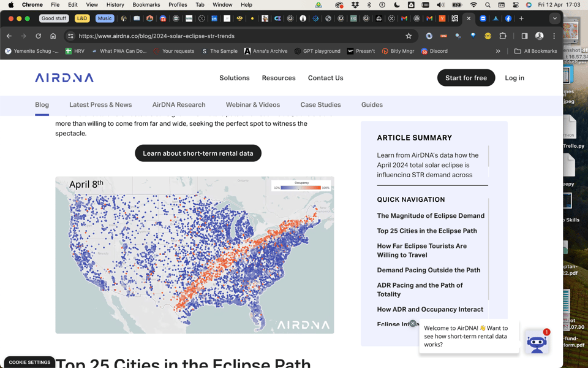Open the Solutions navigation menu

235,78
